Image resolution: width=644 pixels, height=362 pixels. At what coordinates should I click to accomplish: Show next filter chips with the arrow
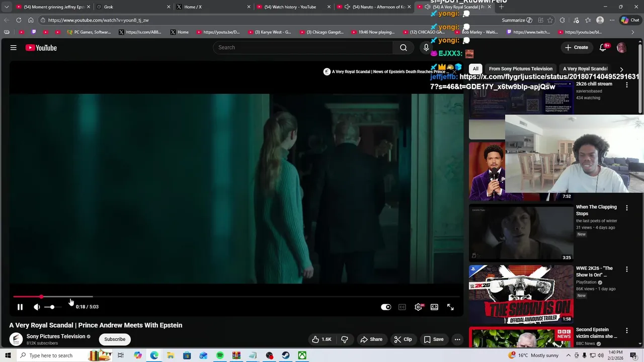pyautogui.click(x=621, y=69)
